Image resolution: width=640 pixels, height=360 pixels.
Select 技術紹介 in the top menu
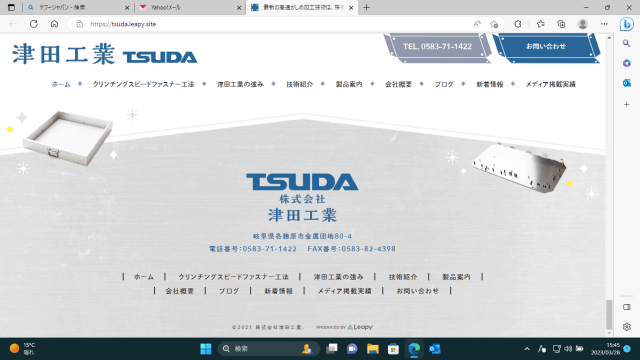300,84
